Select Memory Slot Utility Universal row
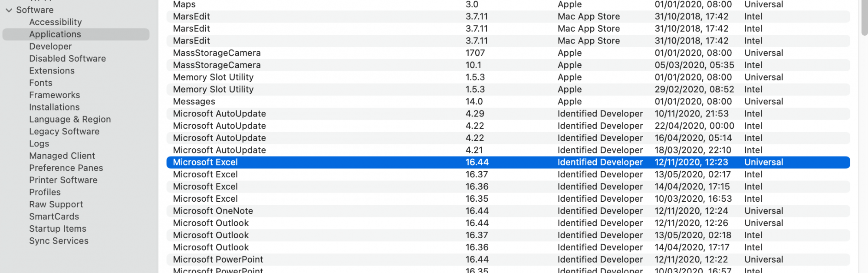 tap(508, 77)
